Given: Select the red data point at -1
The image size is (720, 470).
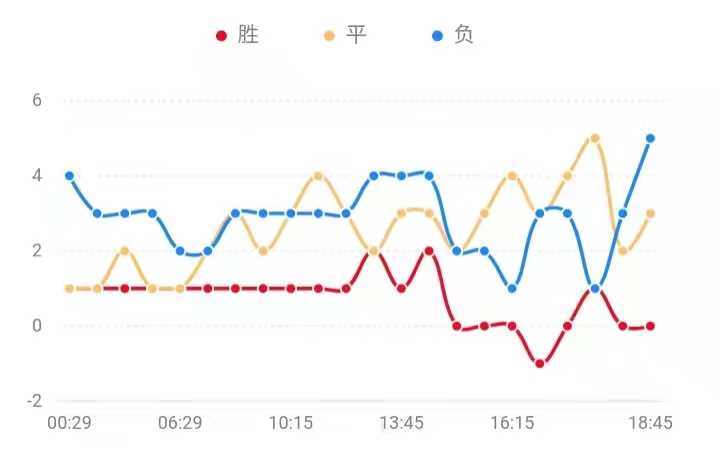Looking at the screenshot, I should coord(539,363).
